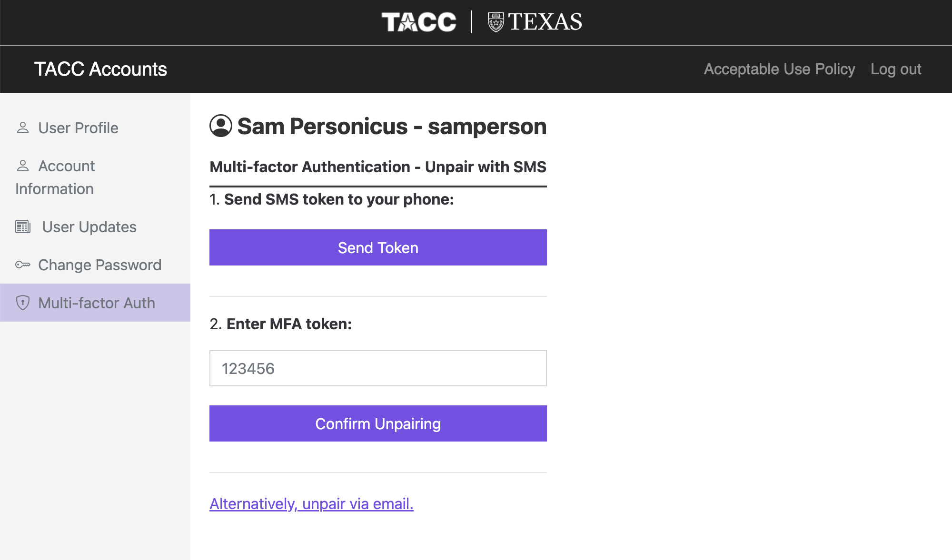
Task: Open the User Profile sidebar item
Action: 78,128
